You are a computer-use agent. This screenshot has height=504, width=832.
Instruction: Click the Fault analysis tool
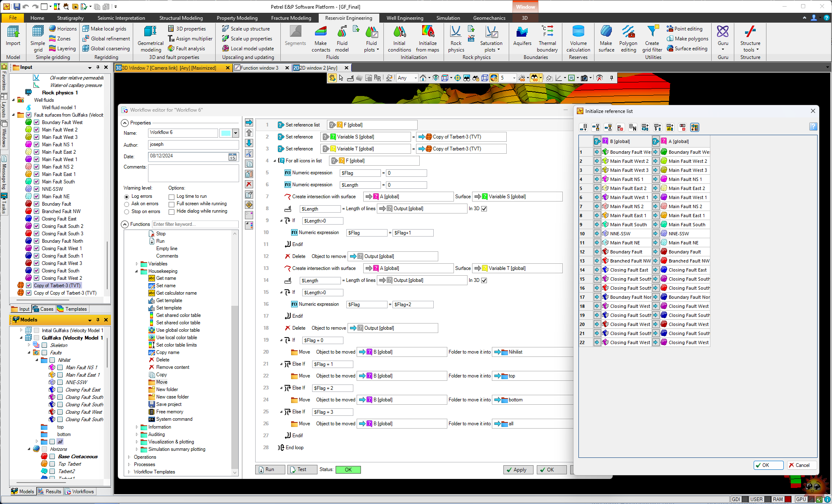click(x=186, y=49)
